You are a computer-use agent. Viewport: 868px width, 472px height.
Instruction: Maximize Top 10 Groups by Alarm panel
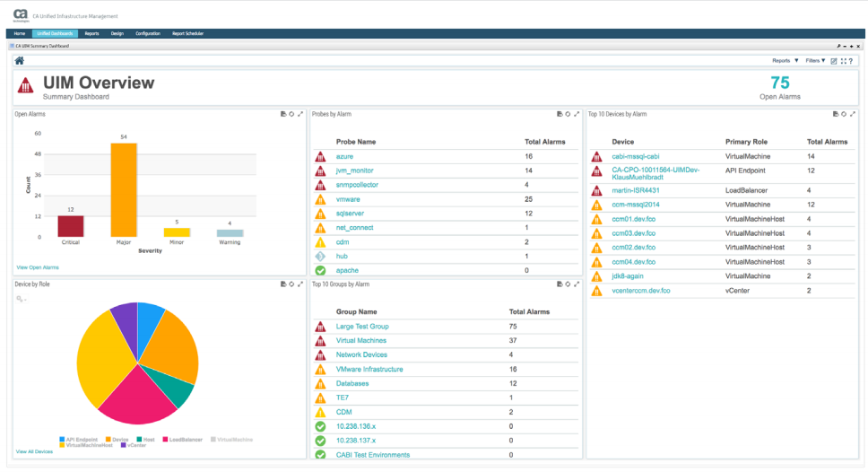click(x=577, y=284)
